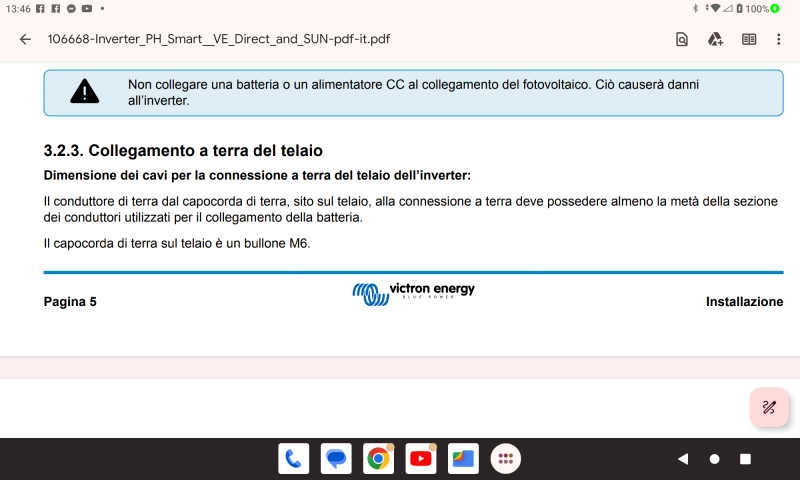Screen dimensions: 800x480
Task: Tap the warning triangle in the blue box
Action: tap(85, 92)
